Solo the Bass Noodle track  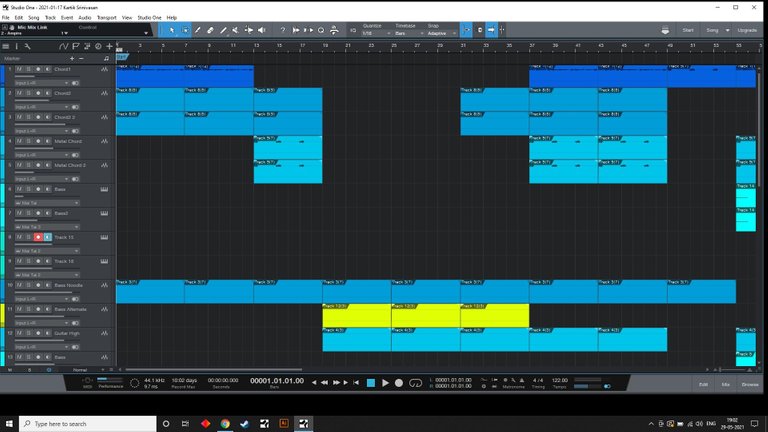(28, 285)
